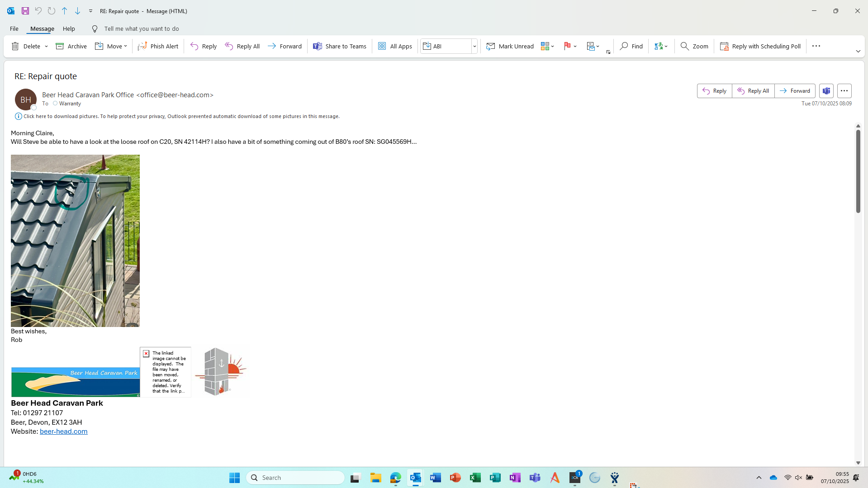Screen dimensions: 868x488
Task: Switch to the Help tab
Action: (69, 28)
